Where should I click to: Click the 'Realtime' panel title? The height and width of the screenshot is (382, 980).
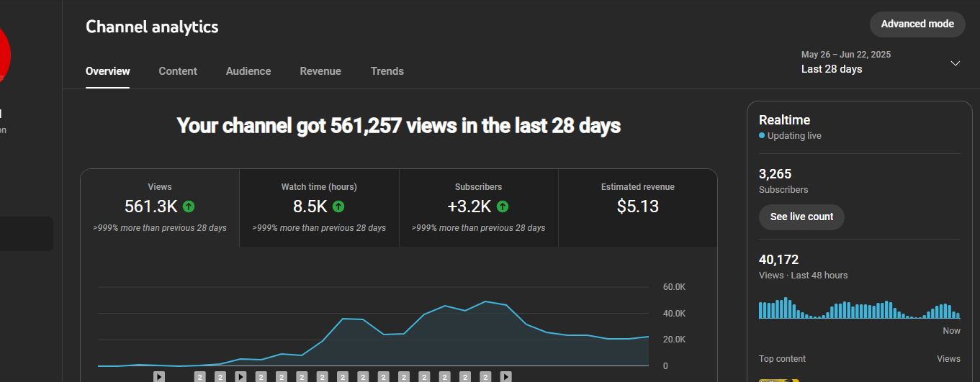[x=784, y=120]
